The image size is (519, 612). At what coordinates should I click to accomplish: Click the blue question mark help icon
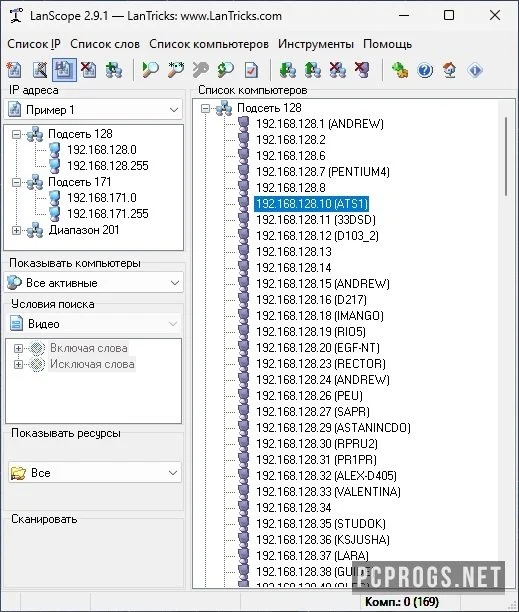tap(425, 70)
